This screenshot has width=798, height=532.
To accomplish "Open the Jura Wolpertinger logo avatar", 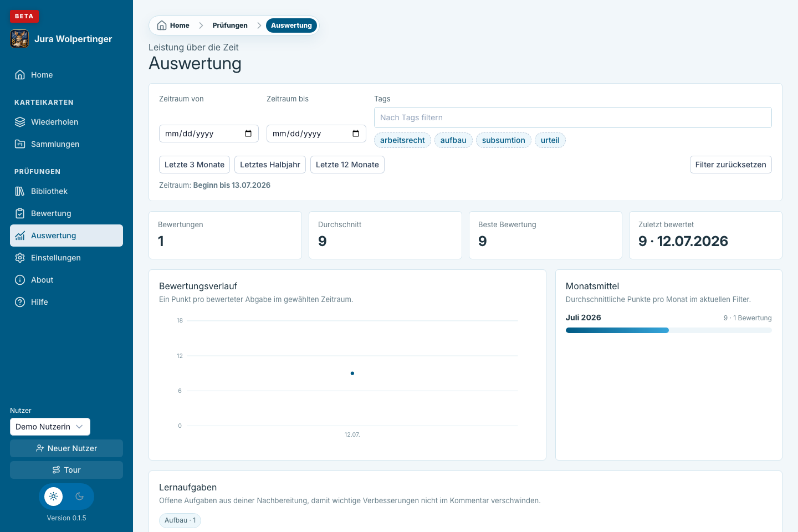I will click(x=19, y=39).
